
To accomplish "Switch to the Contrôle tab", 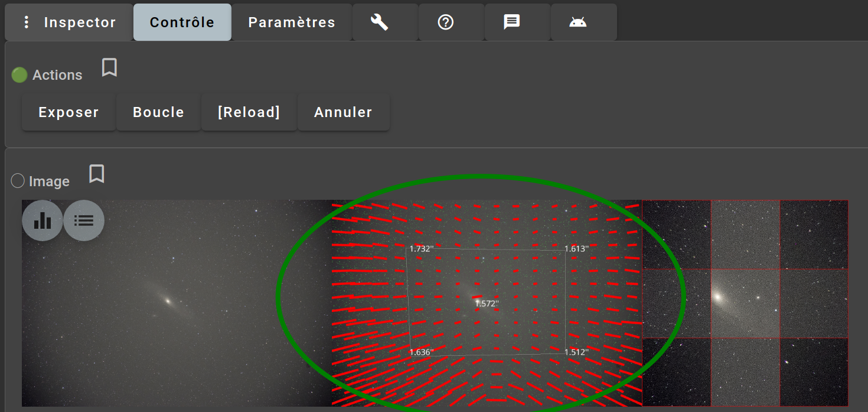I will pyautogui.click(x=182, y=22).
